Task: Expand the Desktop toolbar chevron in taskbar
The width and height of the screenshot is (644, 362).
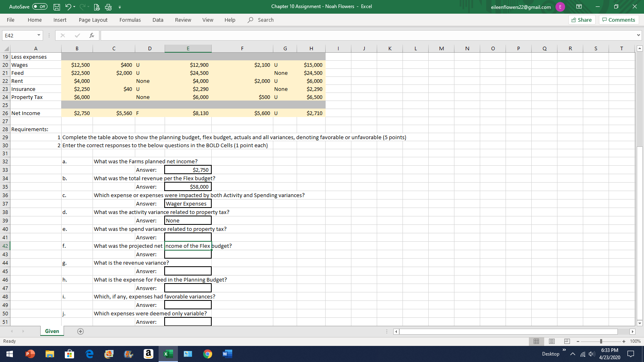Action: (564, 350)
